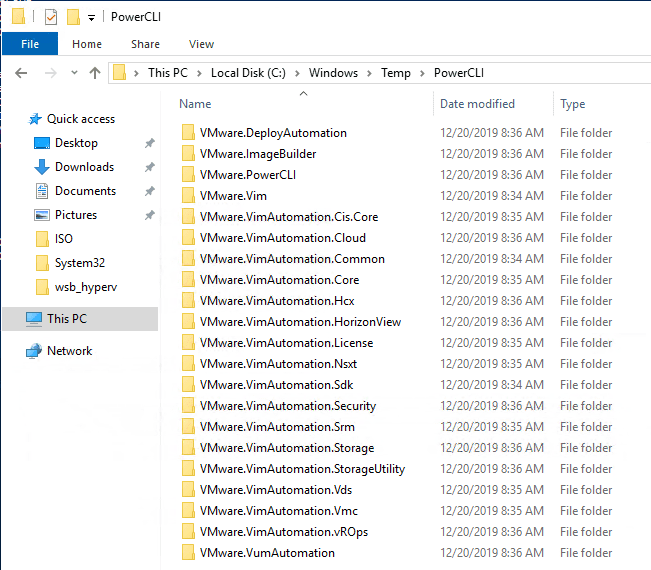Open Pictures in the navigation pane
Screen dimensions: 651x570
click(x=76, y=215)
